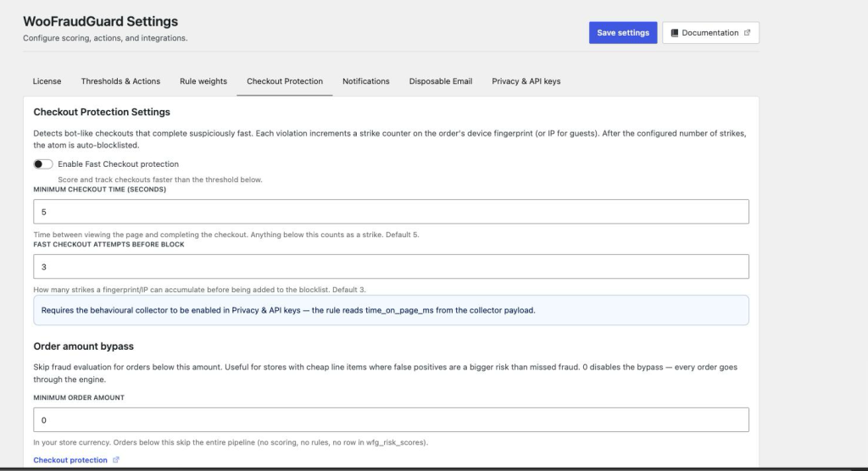Go to the Rule weights tab
The image size is (868, 471).
(203, 81)
